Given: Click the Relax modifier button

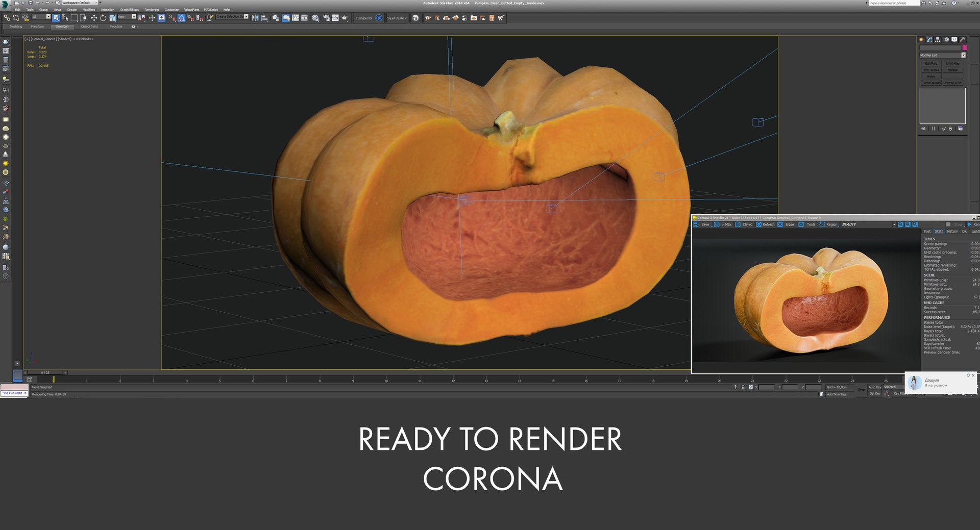Looking at the screenshot, I should (931, 77).
